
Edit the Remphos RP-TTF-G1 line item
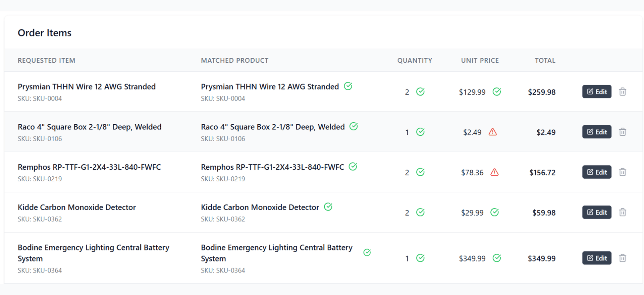click(597, 172)
